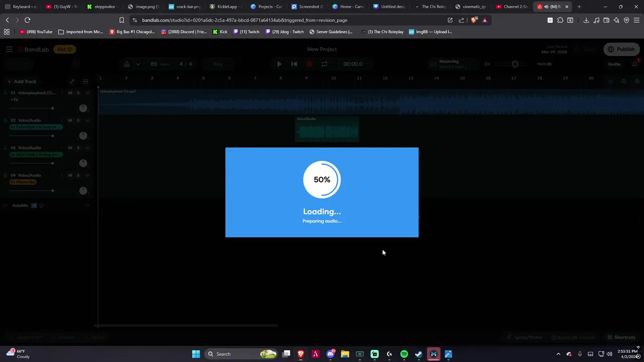The width and height of the screenshot is (644, 362).
Task: Toggle cycle loop mode
Action: click(325, 64)
